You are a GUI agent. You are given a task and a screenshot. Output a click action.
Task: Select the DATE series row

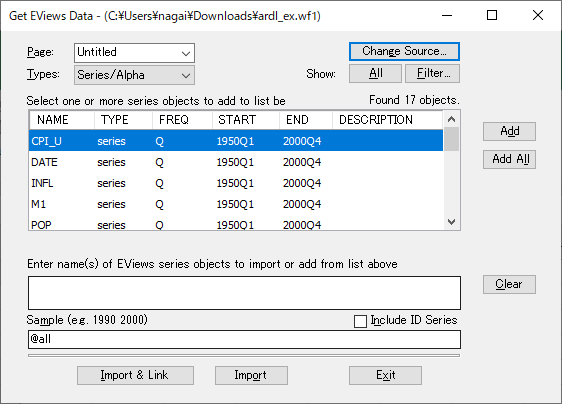(x=236, y=162)
